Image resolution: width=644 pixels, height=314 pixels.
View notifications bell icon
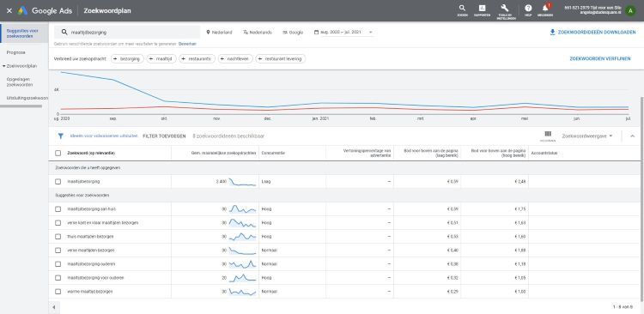pos(545,9)
